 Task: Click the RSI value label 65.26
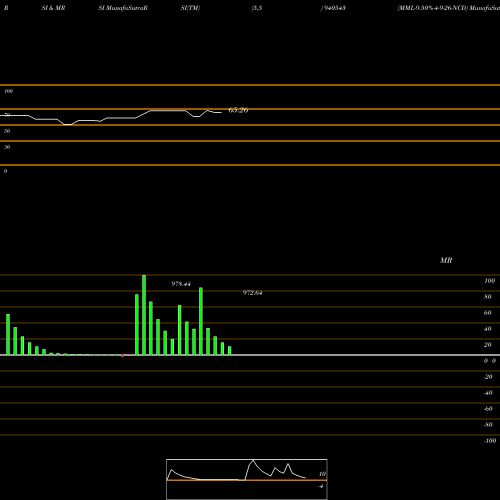pyautogui.click(x=238, y=110)
